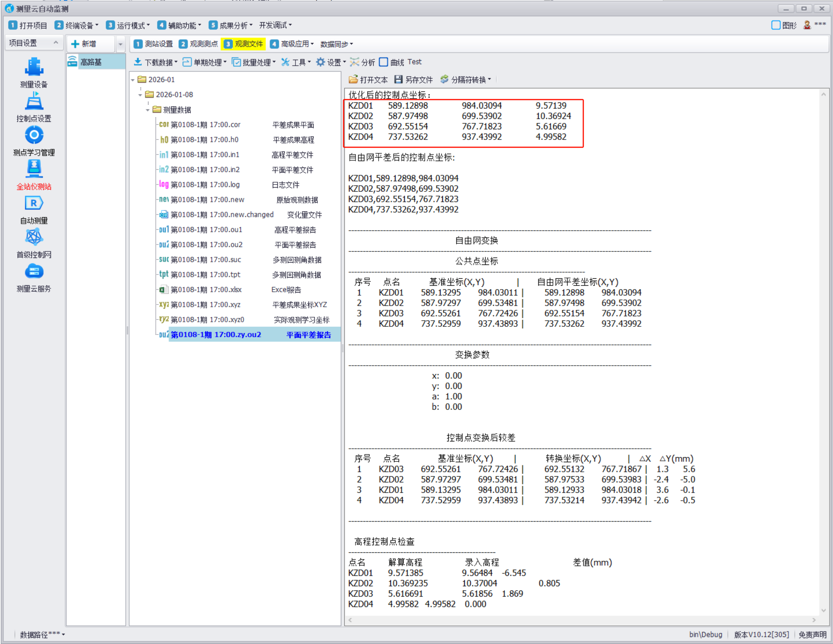Enable the 图形 checkbox

[776, 25]
